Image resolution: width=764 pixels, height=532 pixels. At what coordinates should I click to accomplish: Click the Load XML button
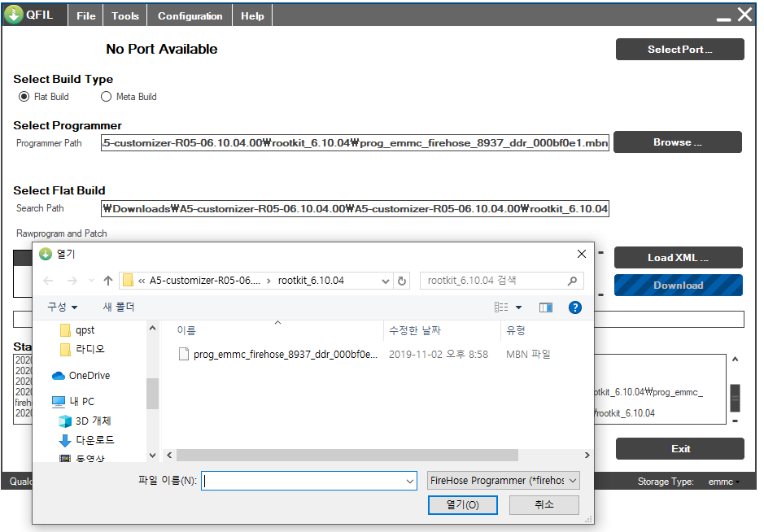tap(679, 258)
